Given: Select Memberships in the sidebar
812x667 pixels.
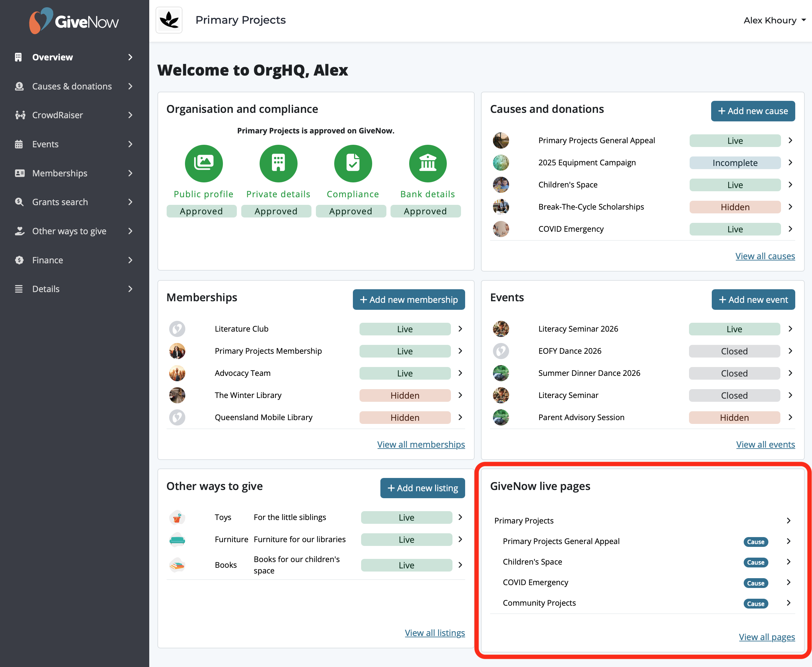Looking at the screenshot, I should [x=59, y=173].
